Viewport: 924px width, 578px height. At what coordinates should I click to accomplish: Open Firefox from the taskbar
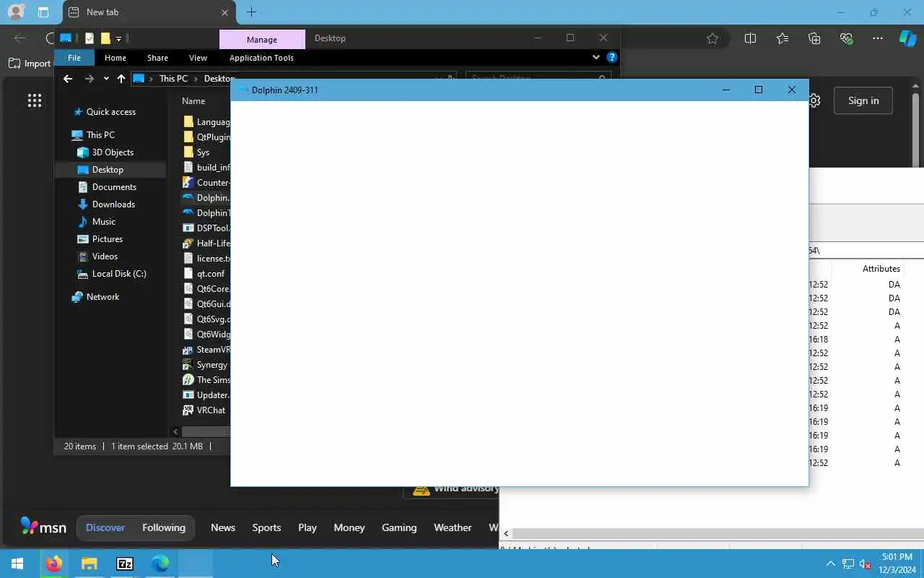tap(54, 564)
